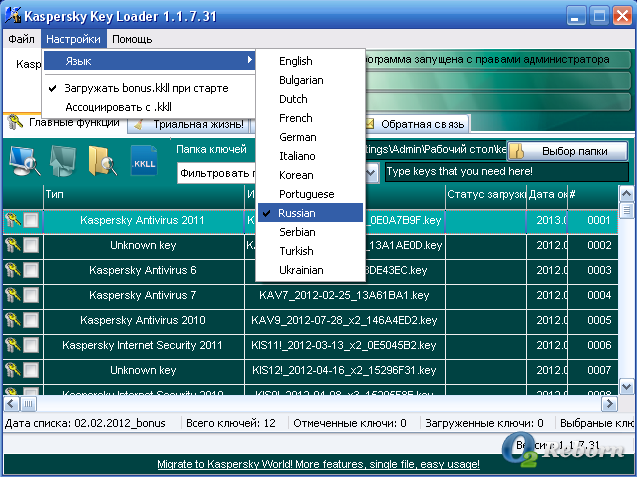Click the horizontal scrollbar thumb
Screen dimensions: 637x477
pyautogui.click(x=28, y=404)
